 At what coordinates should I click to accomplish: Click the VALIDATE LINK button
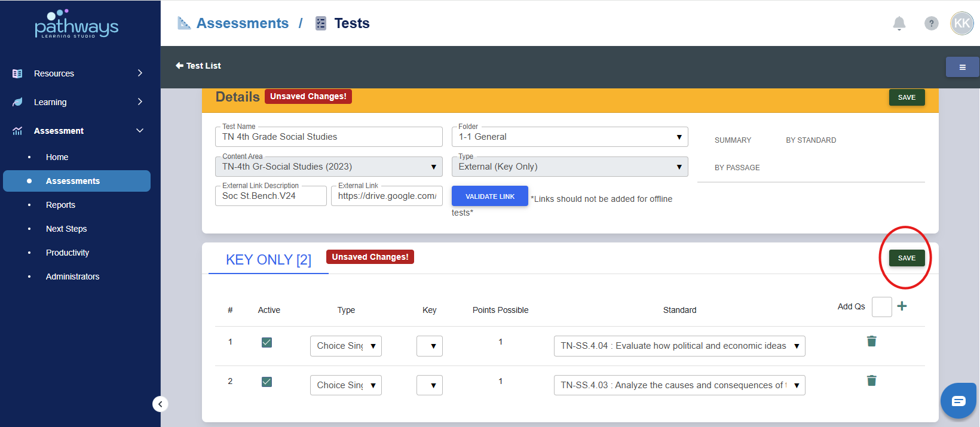click(490, 196)
